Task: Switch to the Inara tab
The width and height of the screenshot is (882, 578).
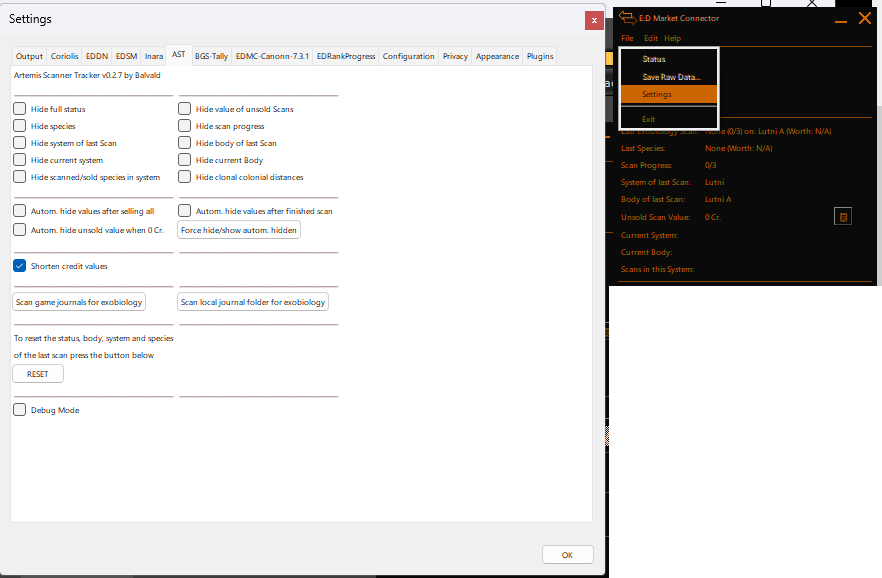Action: [x=154, y=56]
